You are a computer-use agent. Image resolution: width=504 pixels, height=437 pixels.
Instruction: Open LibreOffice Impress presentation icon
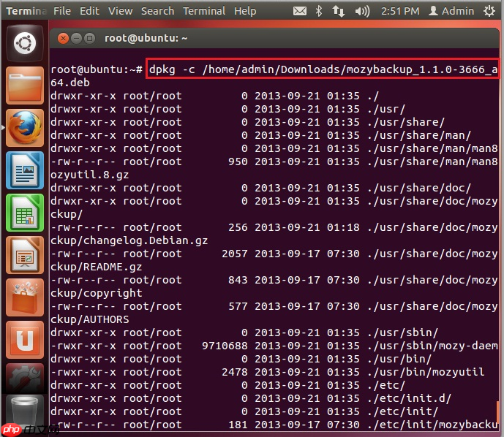tap(25, 255)
